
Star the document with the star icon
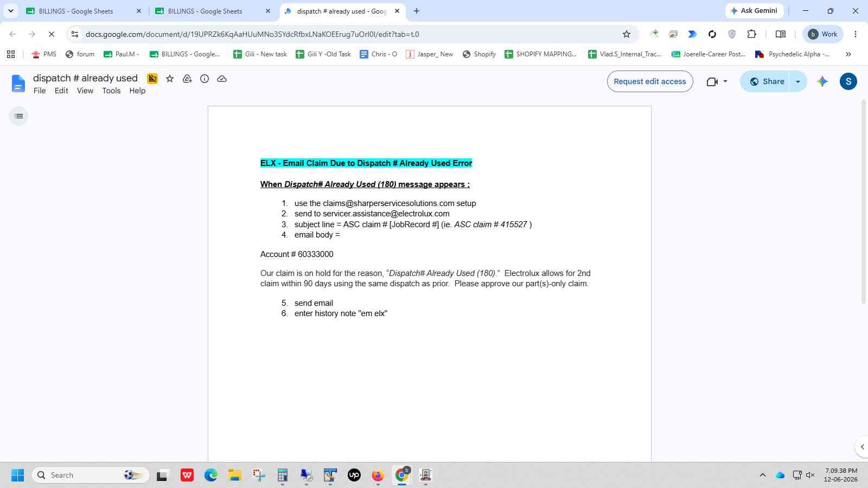(x=170, y=79)
